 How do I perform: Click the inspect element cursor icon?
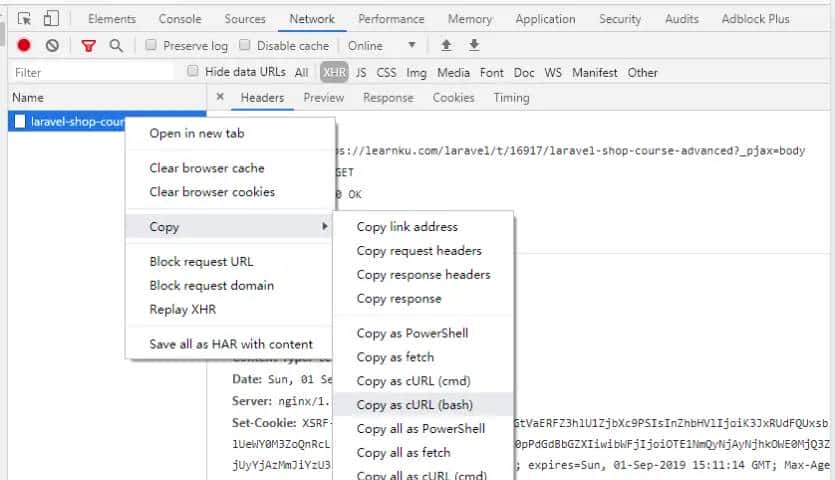24,19
